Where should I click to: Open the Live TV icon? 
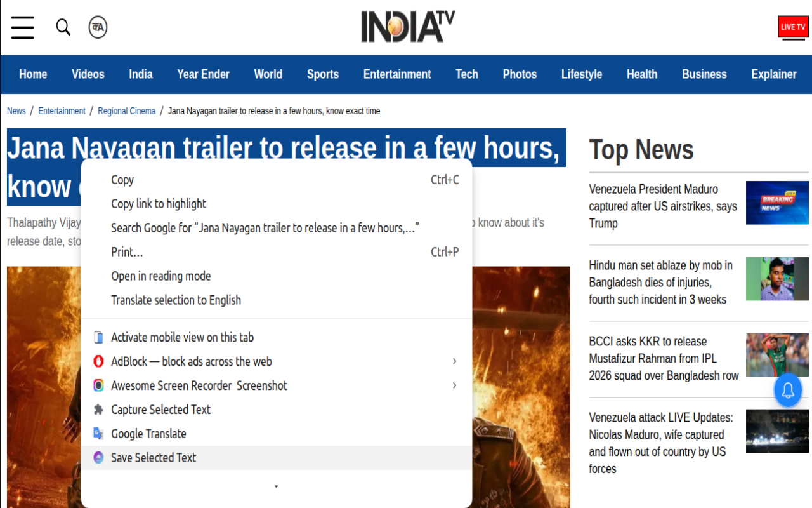(x=793, y=27)
